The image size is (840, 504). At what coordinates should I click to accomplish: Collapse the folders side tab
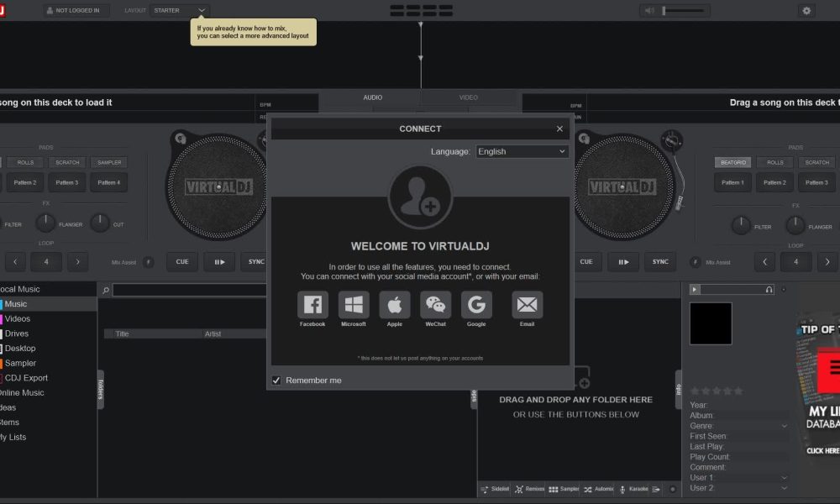point(100,390)
